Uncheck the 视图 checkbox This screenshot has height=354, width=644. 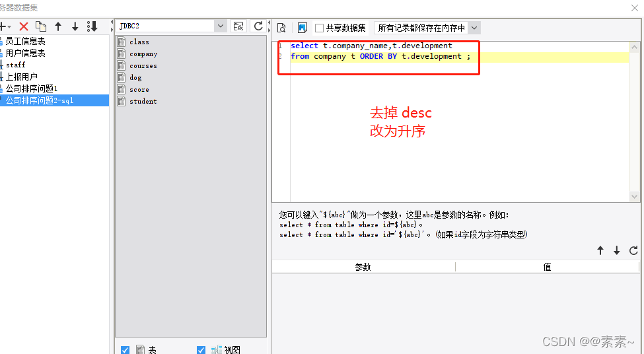(201, 350)
